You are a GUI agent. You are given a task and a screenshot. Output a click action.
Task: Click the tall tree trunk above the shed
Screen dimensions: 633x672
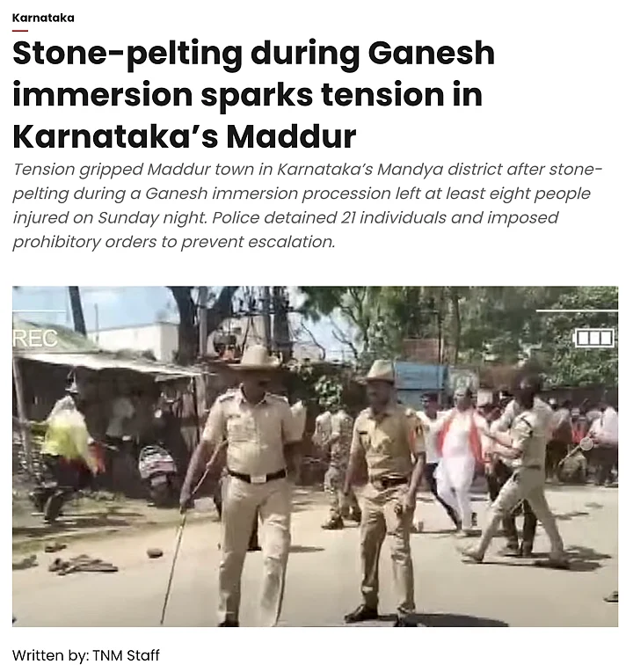77,310
